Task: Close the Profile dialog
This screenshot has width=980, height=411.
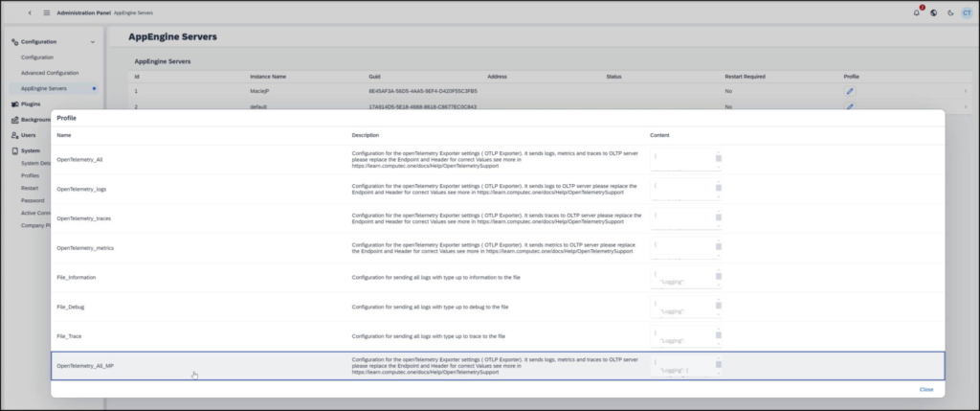Action: coord(926,389)
